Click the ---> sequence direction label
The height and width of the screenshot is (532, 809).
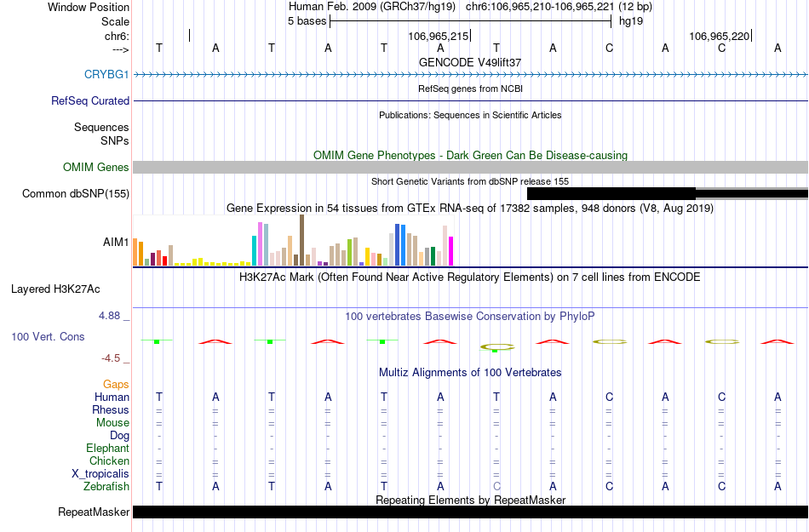click(x=120, y=49)
